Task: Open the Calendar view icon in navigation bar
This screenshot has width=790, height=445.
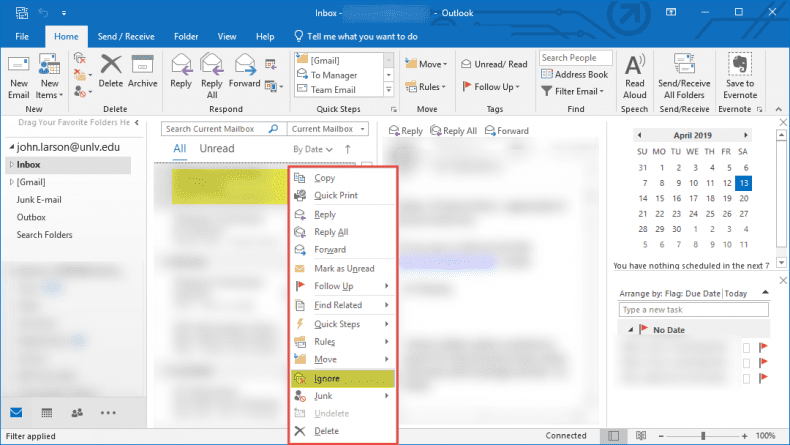Action: tap(47, 412)
